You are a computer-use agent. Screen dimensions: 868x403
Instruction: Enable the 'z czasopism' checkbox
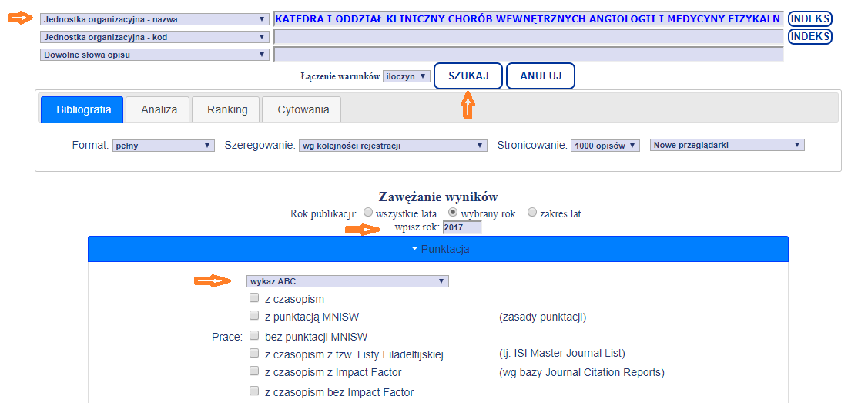coord(254,298)
